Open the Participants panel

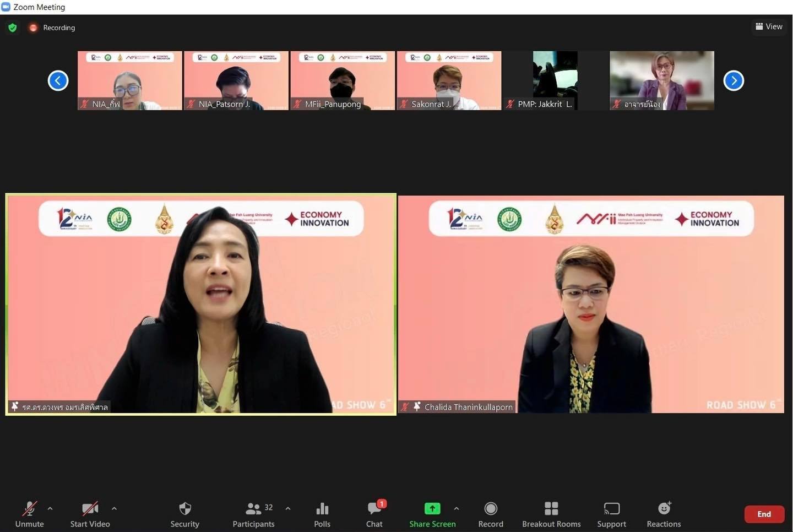point(253,514)
